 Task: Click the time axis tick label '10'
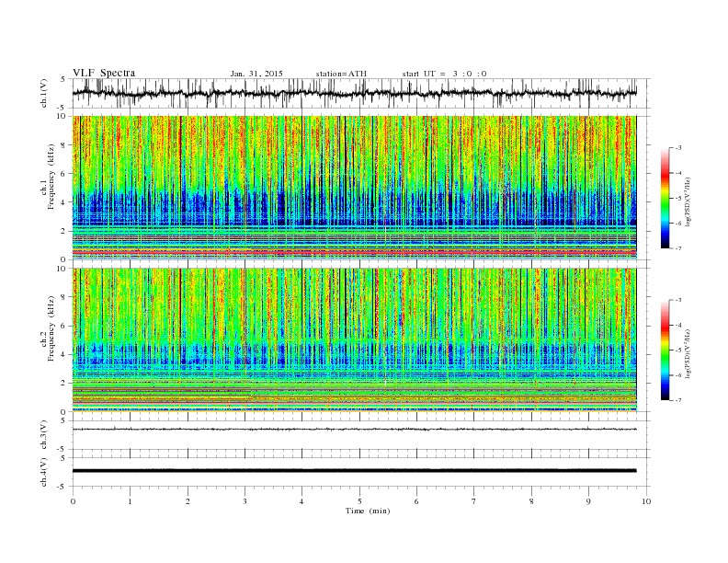tap(646, 501)
